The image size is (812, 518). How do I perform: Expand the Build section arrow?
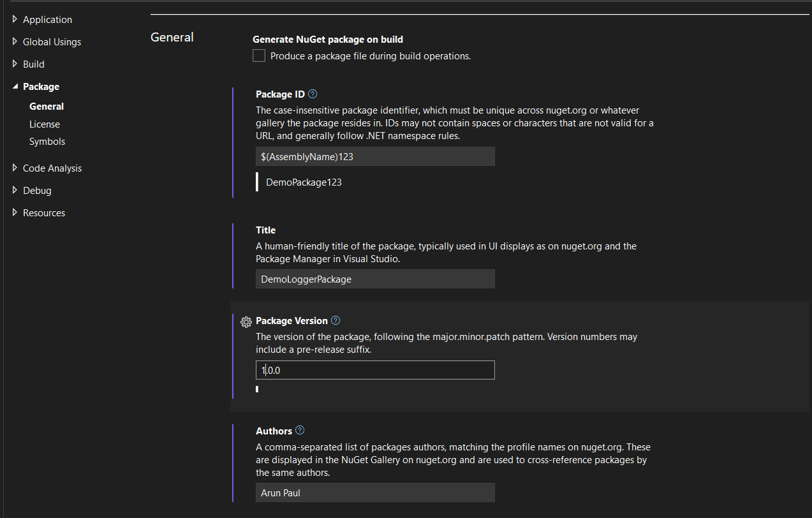pyautogui.click(x=15, y=64)
